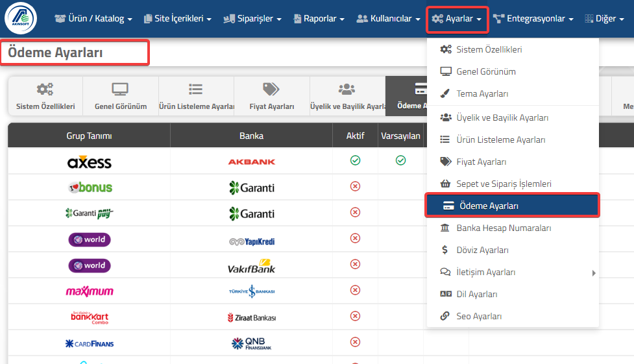Click the world logo in VakıfBank row
Image resolution: width=634 pixels, height=364 pixels.
90,265
